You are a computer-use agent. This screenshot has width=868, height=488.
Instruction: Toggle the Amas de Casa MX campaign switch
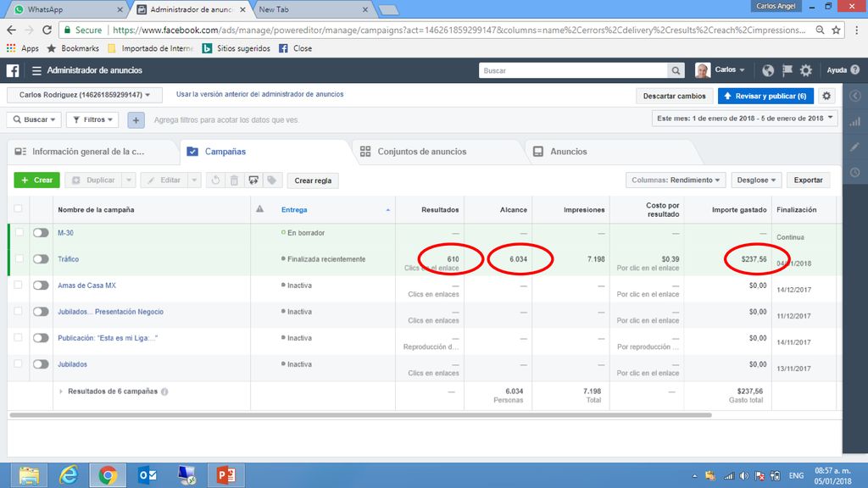click(x=41, y=286)
